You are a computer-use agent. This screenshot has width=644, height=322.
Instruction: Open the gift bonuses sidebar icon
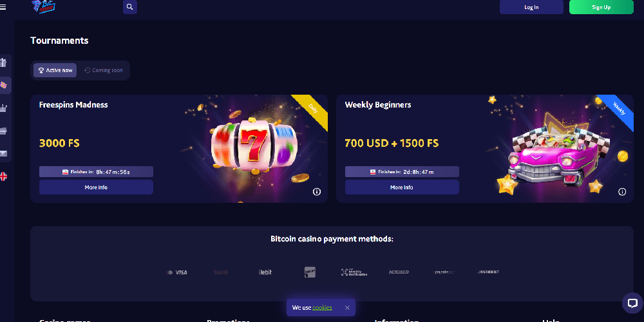coord(3,63)
